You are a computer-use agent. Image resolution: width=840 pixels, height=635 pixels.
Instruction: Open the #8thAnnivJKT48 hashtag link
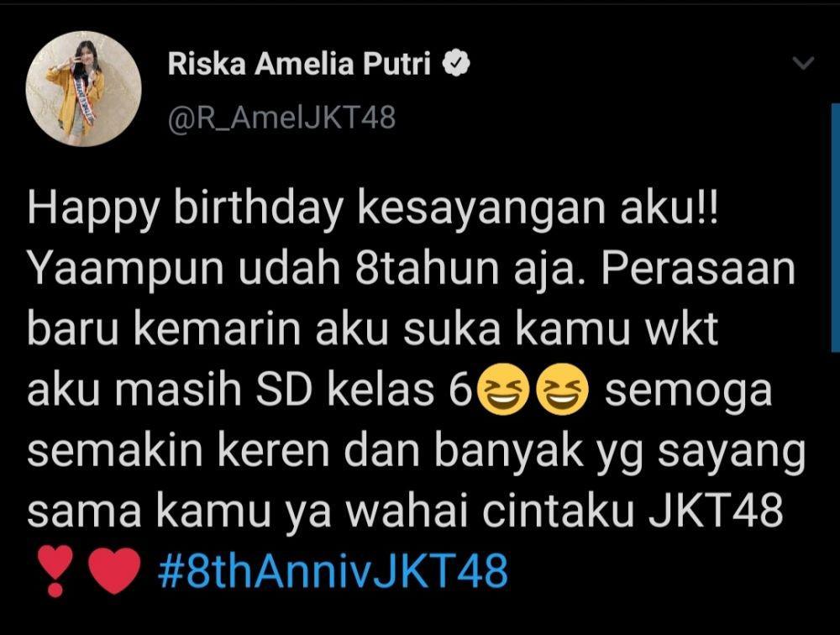(x=332, y=570)
